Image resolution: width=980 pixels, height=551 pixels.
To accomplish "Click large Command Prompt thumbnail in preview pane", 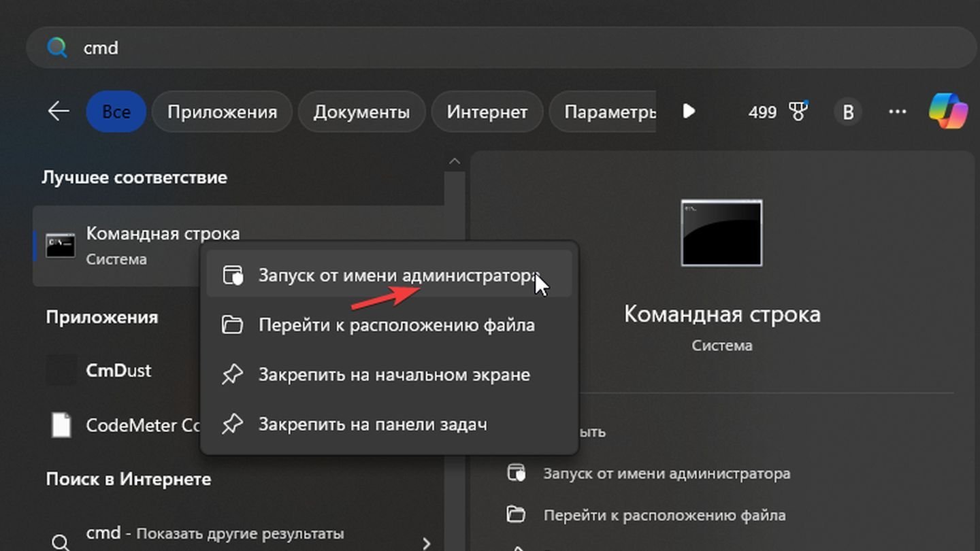I will [x=721, y=233].
